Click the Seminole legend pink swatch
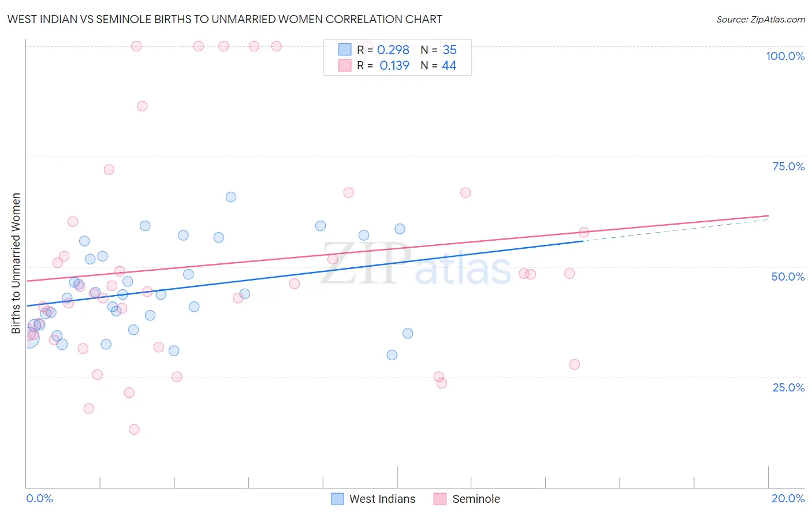The width and height of the screenshot is (812, 515). click(x=440, y=499)
